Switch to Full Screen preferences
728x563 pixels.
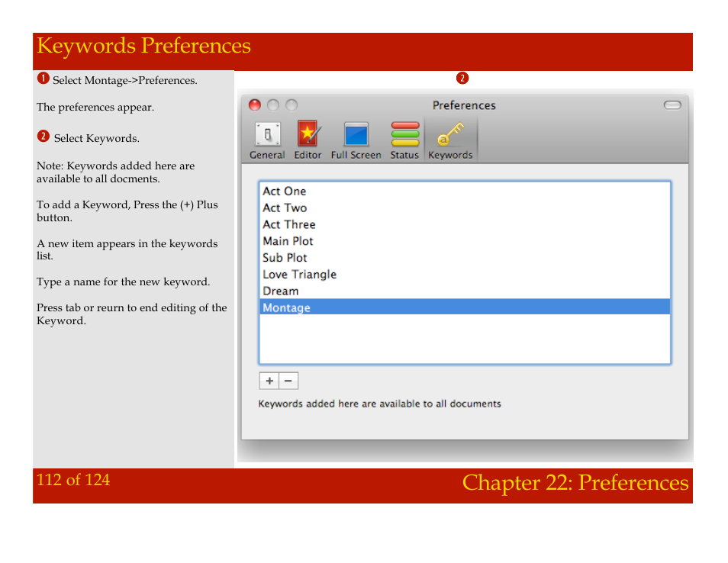point(356,140)
